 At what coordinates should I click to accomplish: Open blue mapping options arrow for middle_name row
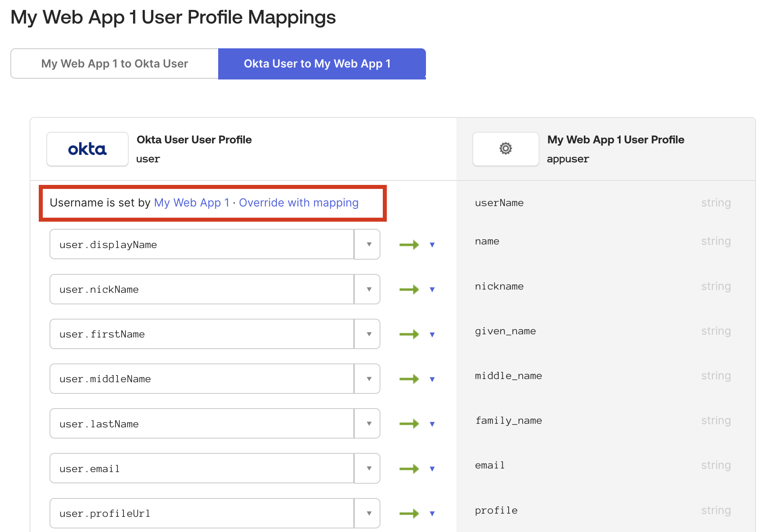(432, 379)
